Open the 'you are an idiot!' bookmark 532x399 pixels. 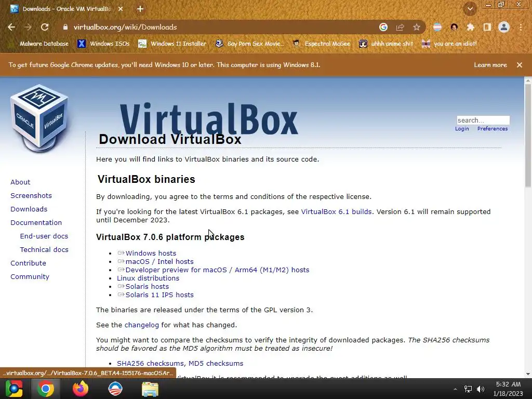tap(449, 44)
